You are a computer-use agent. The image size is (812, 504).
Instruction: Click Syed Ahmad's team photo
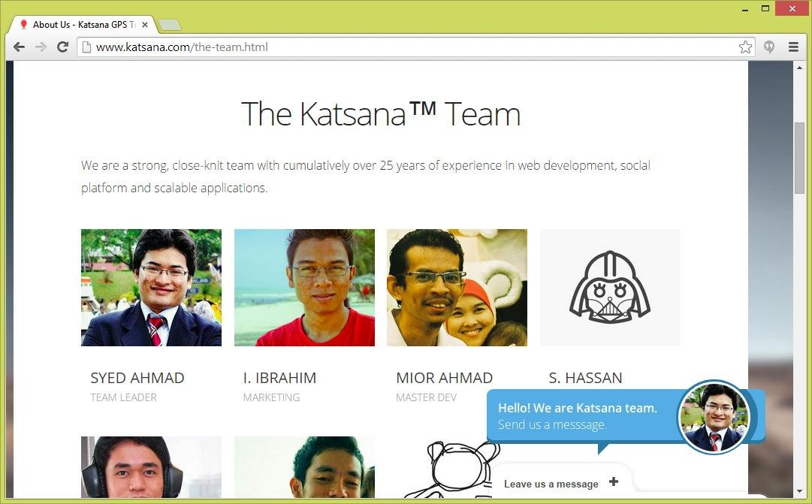coord(151,288)
